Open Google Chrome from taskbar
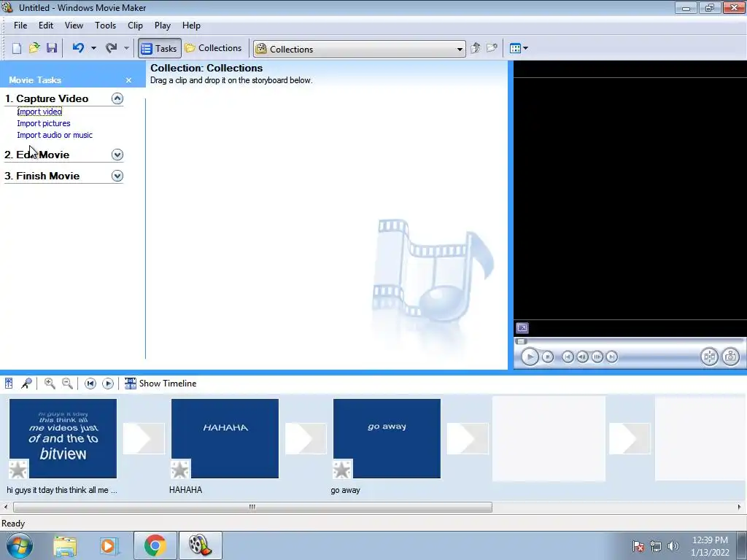747x560 pixels. coord(155,545)
